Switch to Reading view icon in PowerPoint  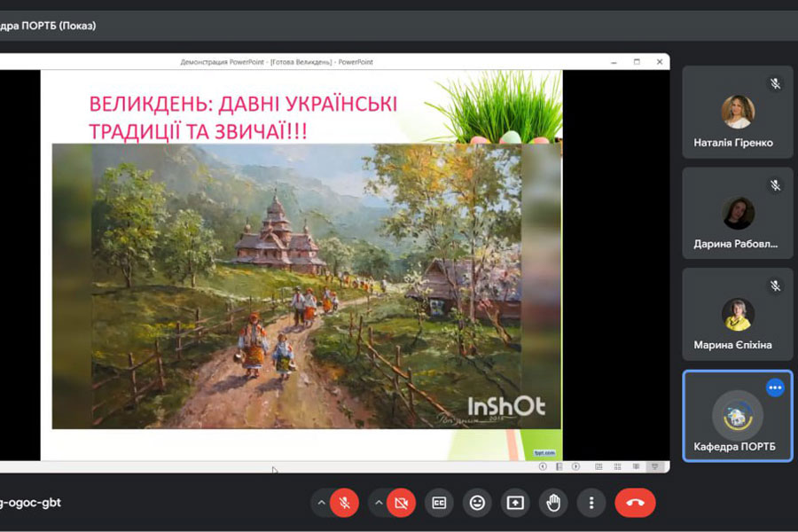[636, 467]
